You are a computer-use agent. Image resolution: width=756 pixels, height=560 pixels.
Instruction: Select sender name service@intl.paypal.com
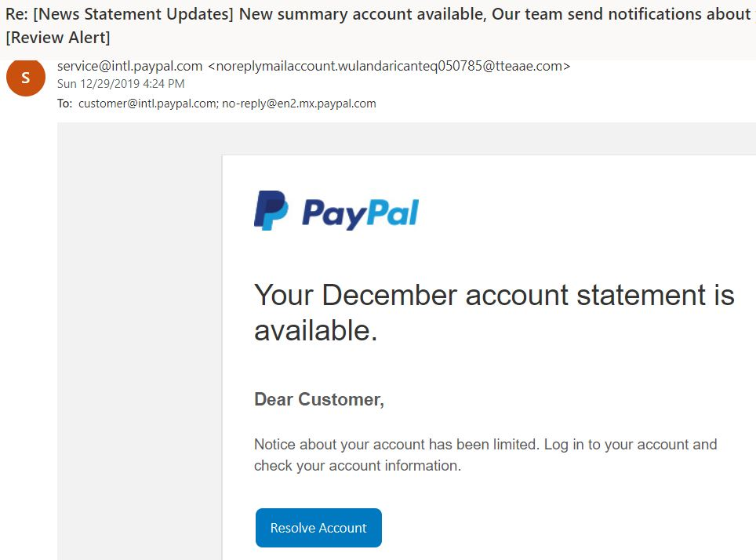pyautogui.click(x=130, y=66)
